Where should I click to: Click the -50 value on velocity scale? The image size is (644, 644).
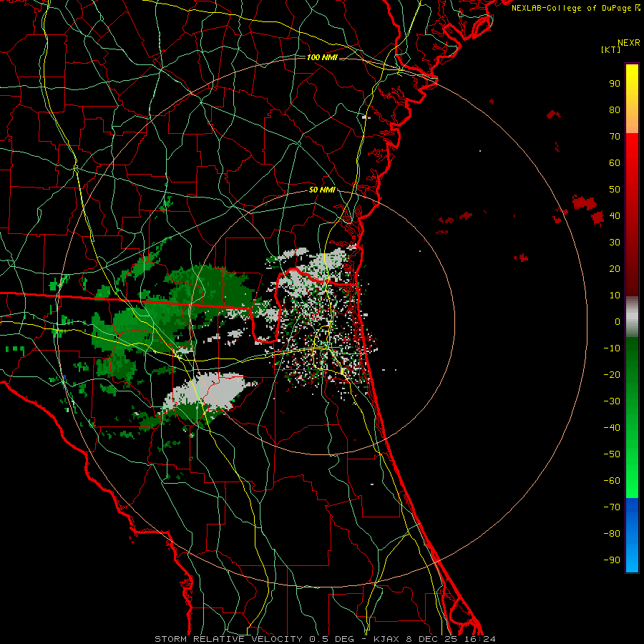612,454
